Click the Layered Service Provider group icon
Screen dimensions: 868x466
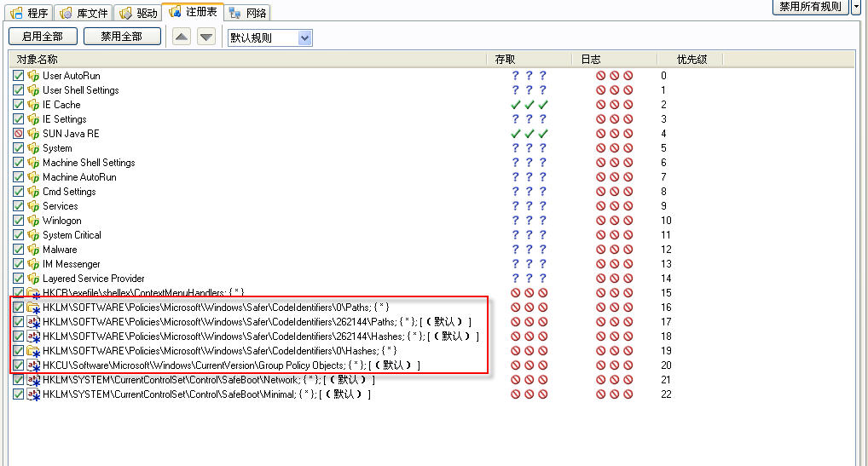tap(33, 279)
